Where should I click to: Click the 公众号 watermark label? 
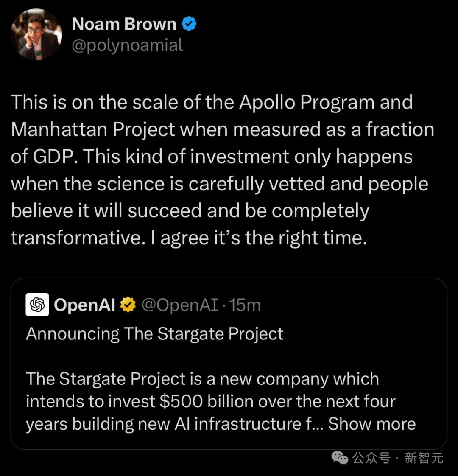click(x=371, y=458)
